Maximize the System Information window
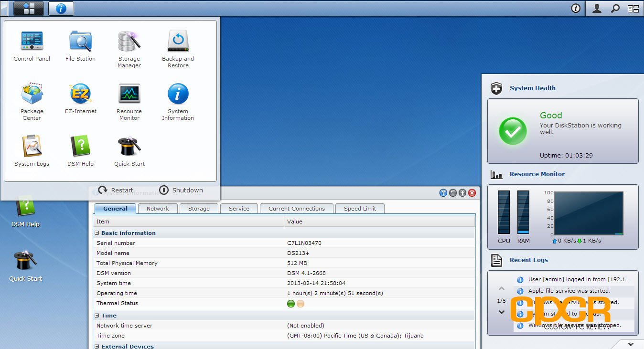644x349 pixels. point(462,193)
